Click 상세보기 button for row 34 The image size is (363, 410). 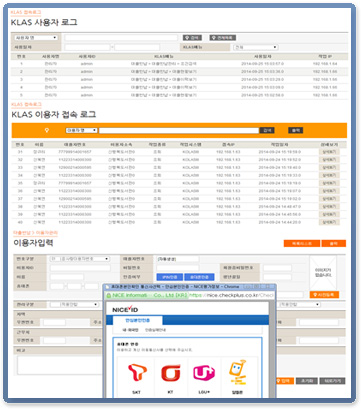pos(329,175)
